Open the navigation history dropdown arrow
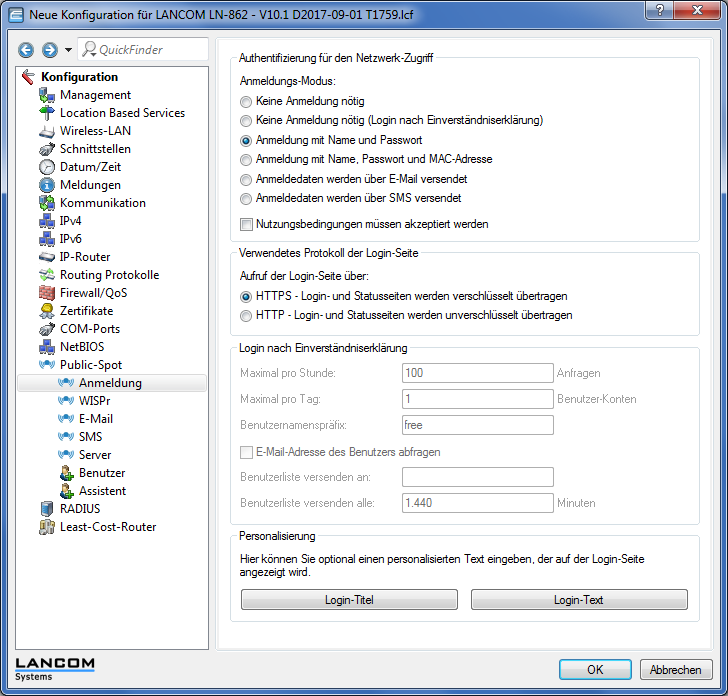 click(68, 50)
